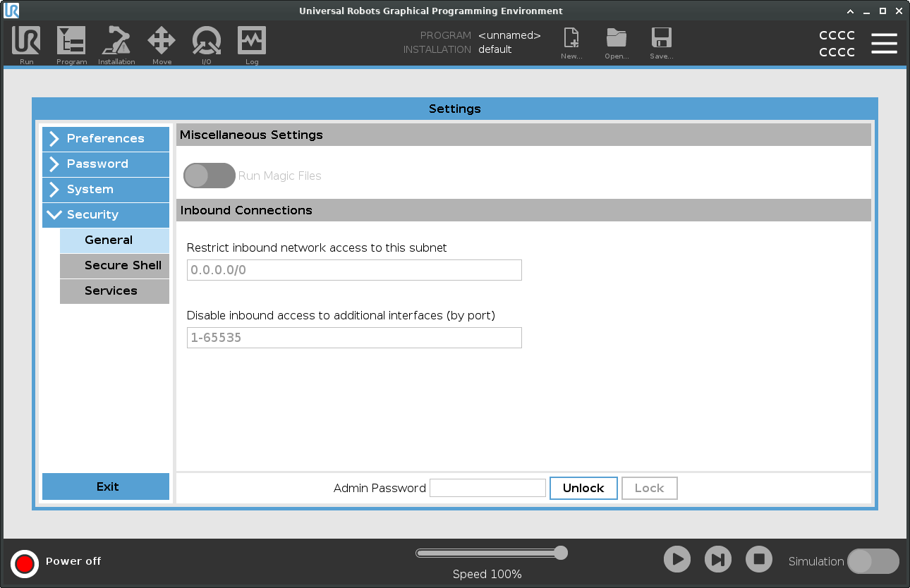The image size is (910, 588).
Task: Expand the System section
Action: tap(106, 190)
